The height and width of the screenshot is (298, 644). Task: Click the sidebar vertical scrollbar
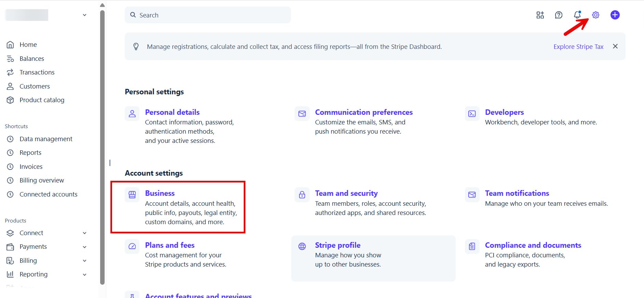point(102,147)
